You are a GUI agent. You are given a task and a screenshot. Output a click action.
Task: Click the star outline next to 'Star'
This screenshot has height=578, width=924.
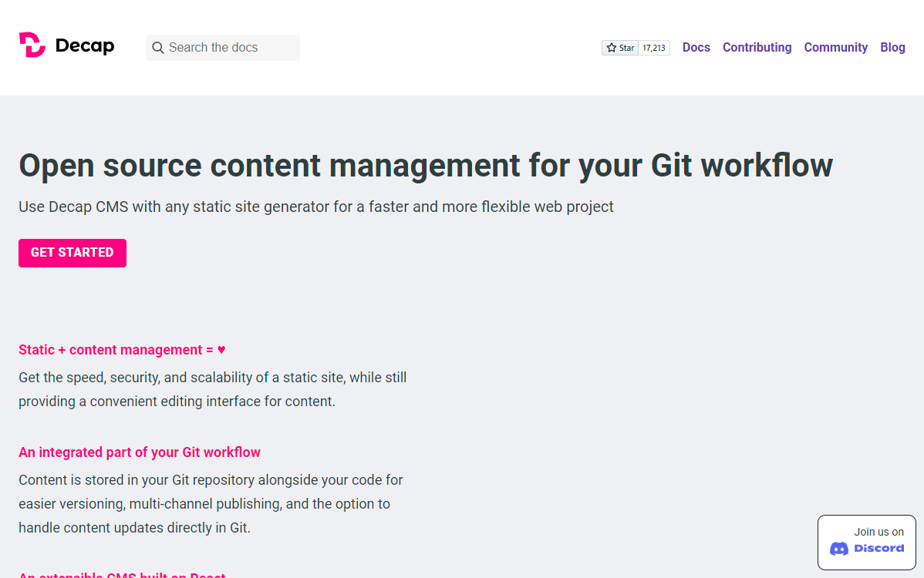click(x=611, y=47)
